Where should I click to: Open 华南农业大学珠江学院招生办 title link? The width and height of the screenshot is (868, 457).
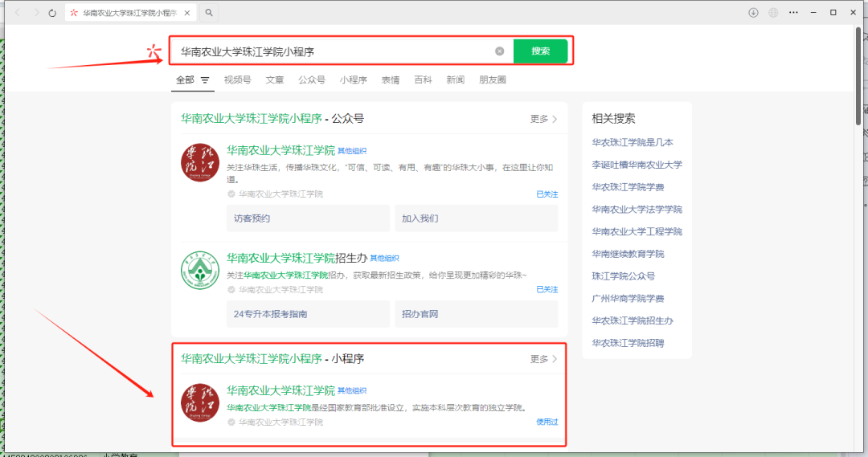point(297,258)
